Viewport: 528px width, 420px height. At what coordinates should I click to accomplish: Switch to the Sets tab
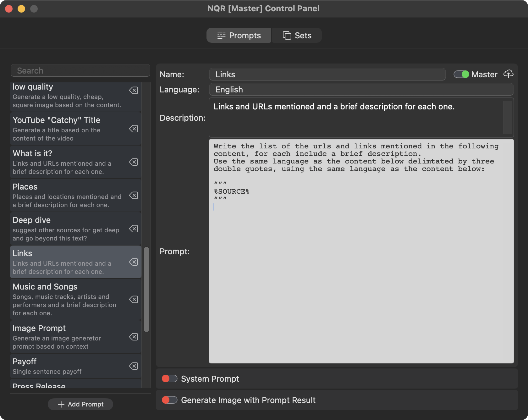[x=297, y=36]
